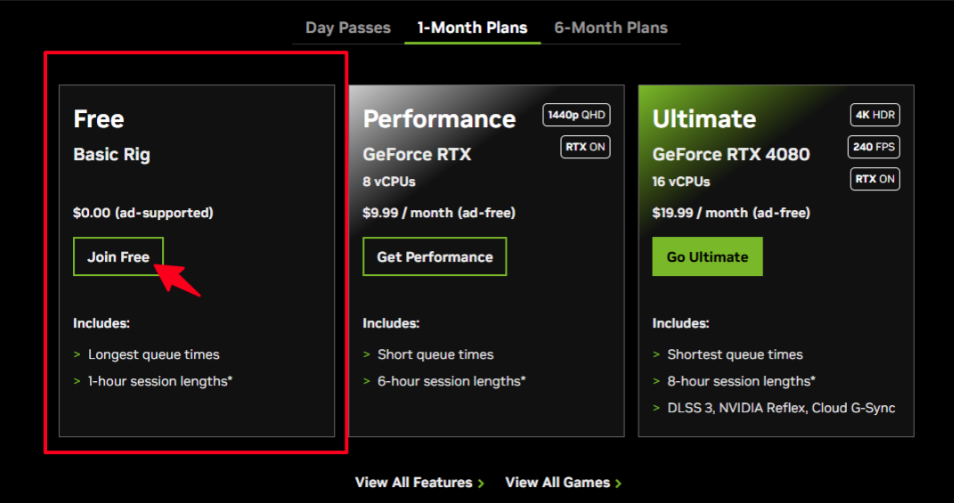Click the 4K HDR badge
This screenshot has width=954, height=503.
(875, 115)
